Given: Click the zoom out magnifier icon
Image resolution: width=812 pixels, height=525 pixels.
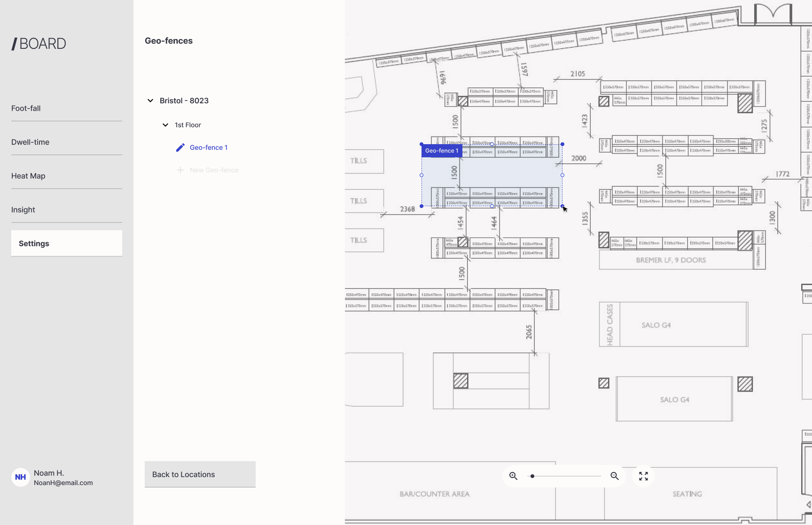Looking at the screenshot, I should [615, 476].
